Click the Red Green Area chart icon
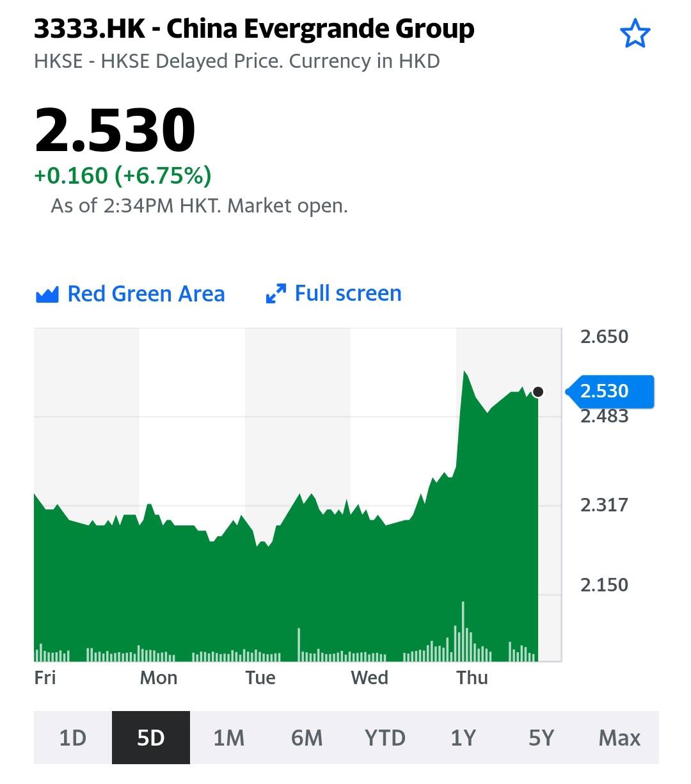Viewport: 691px width, 784px height. coord(47,294)
